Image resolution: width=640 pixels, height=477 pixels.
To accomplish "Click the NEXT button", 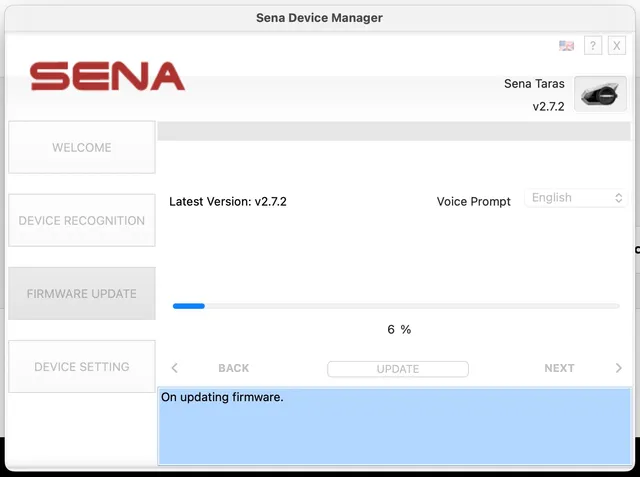I will 559,368.
